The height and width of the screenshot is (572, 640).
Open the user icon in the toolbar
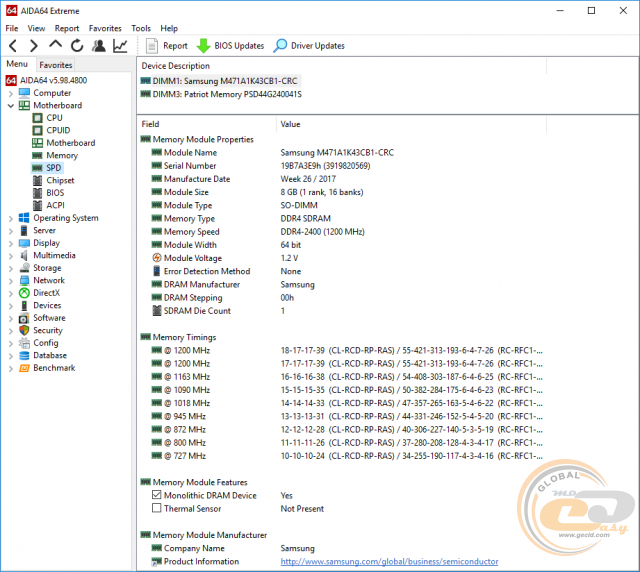[x=98, y=46]
